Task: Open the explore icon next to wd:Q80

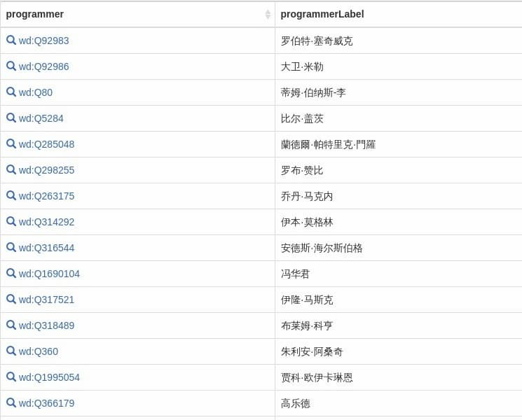Action: click(x=11, y=92)
